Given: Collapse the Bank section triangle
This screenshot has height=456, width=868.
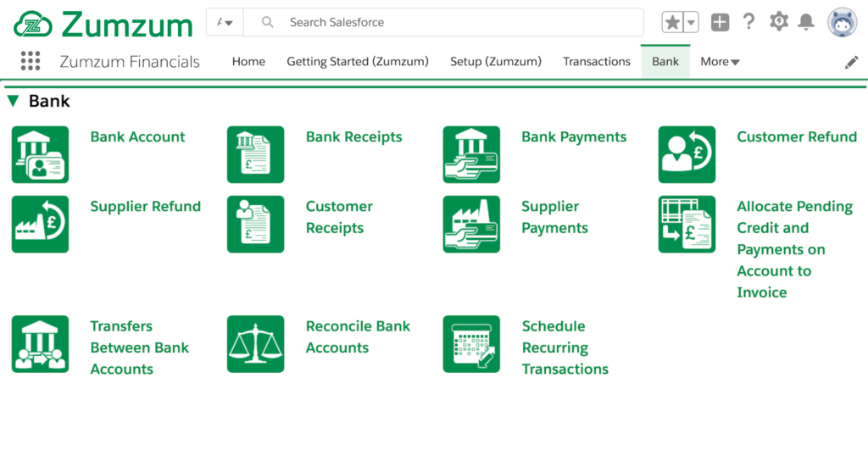Looking at the screenshot, I should [x=14, y=101].
